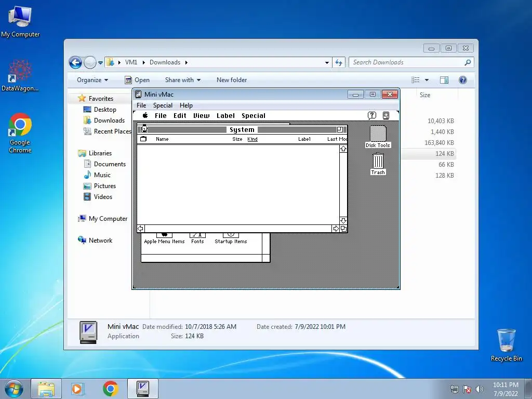Toggle the preview pane

coord(444,80)
